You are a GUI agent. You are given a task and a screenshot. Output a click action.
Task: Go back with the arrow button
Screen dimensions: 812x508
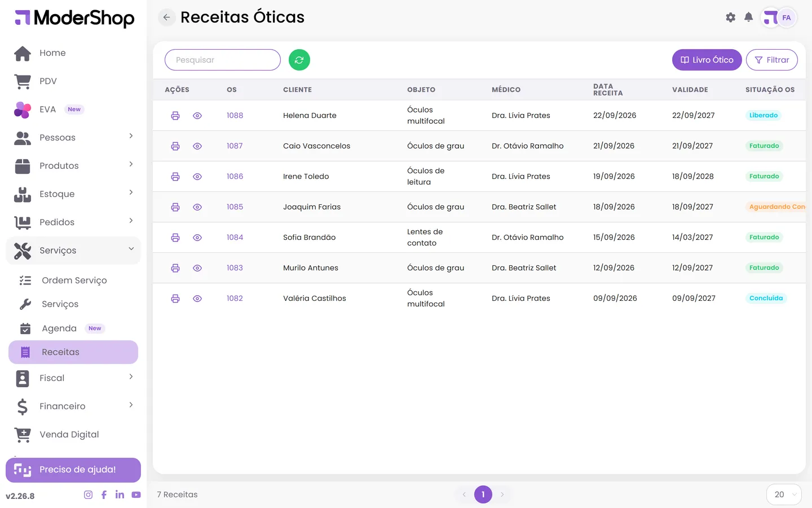click(x=166, y=17)
